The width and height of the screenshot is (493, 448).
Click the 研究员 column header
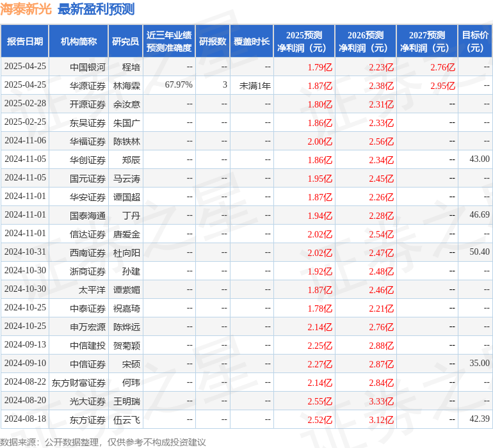(x=125, y=41)
